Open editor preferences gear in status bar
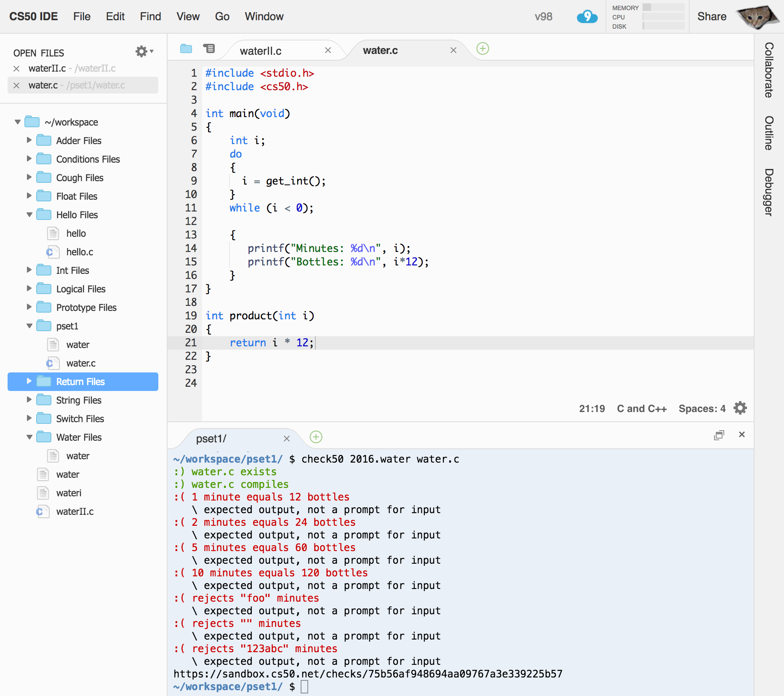784x696 pixels. pos(740,408)
